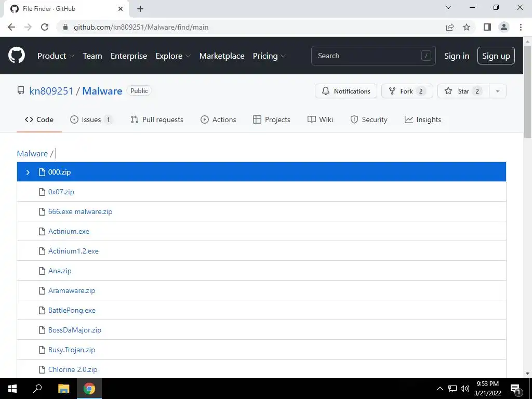Focus the GitHub Search field
Viewport: 532px width, 399px height.
coord(373,56)
